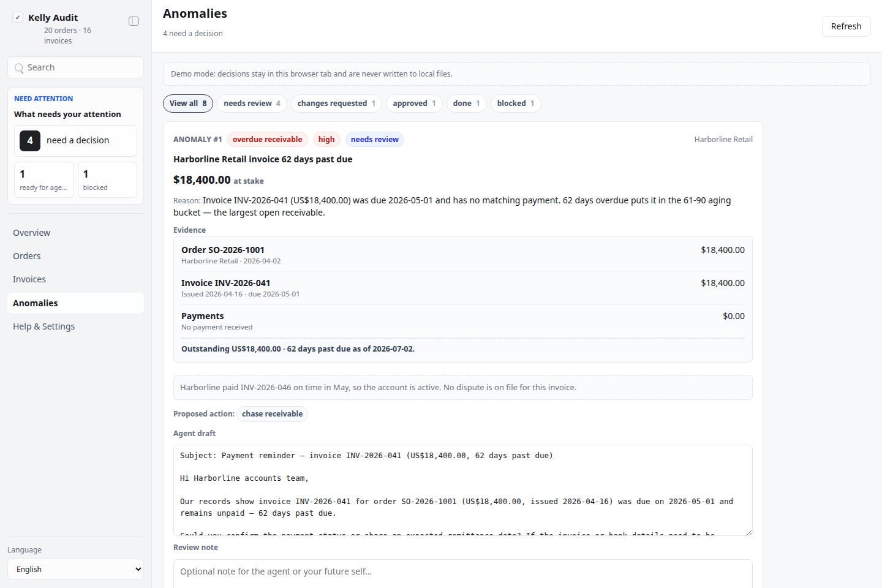
Task: Go to Orders in the sidebar
Action: [75, 256]
